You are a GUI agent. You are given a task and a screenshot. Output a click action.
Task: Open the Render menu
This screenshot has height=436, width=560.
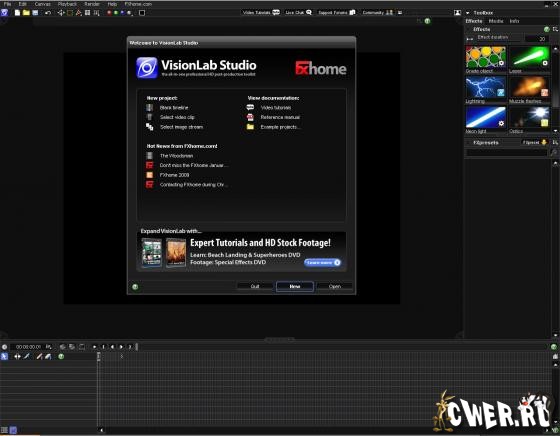92,4
